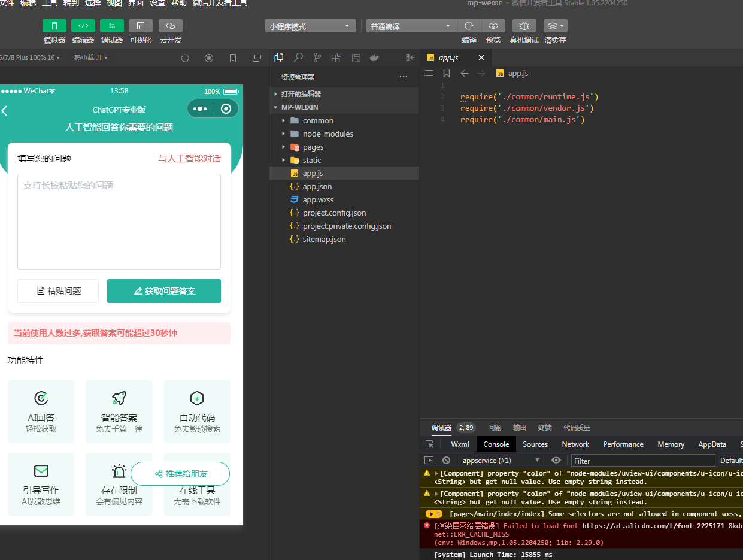Open the 视图 menu
This screenshot has width=743, height=560.
[114, 3]
